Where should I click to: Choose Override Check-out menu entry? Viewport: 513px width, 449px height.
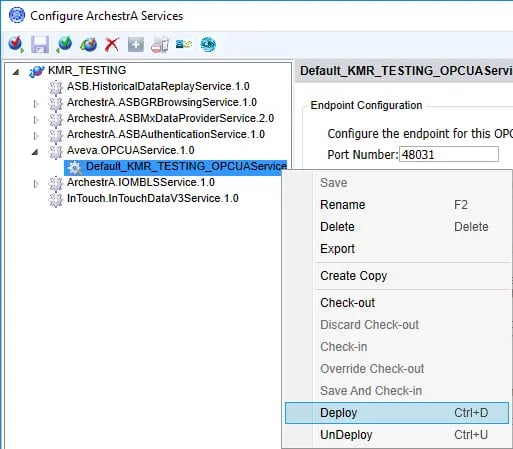click(397, 369)
